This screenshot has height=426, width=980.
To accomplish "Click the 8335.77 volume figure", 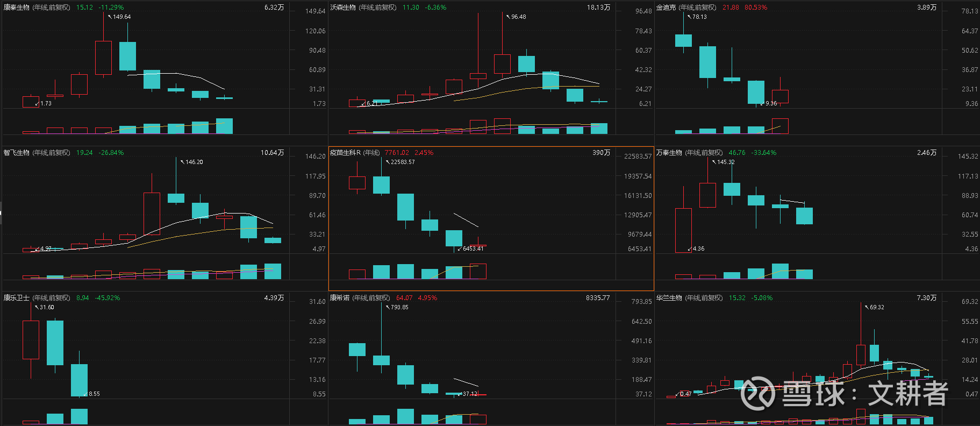I will (598, 298).
